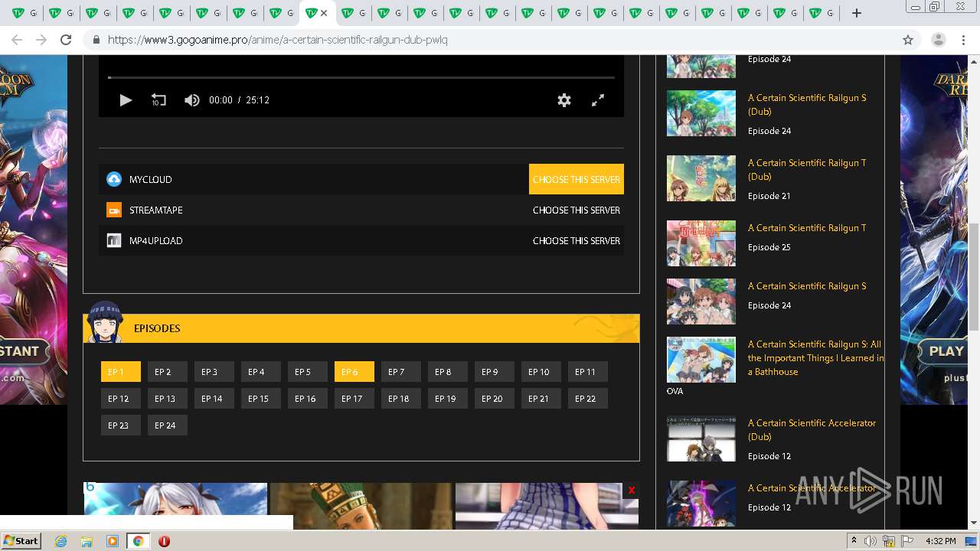The height and width of the screenshot is (551, 980).
Task: Open Chrome three-dot menu
Action: [963, 40]
